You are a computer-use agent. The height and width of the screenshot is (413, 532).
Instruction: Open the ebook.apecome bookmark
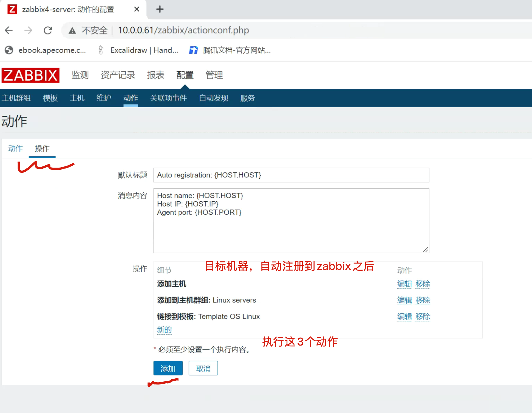pyautogui.click(x=46, y=50)
